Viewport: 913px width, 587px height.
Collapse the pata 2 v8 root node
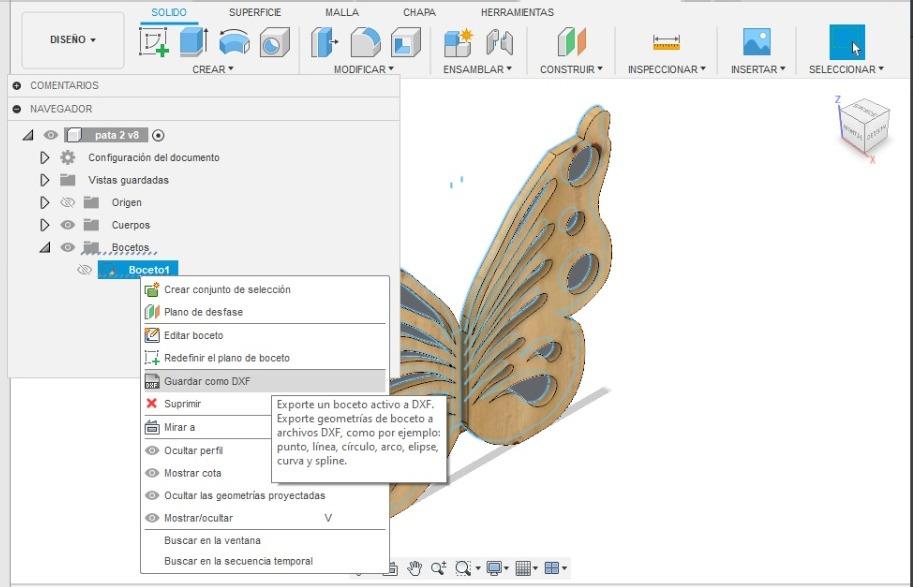tap(27, 135)
